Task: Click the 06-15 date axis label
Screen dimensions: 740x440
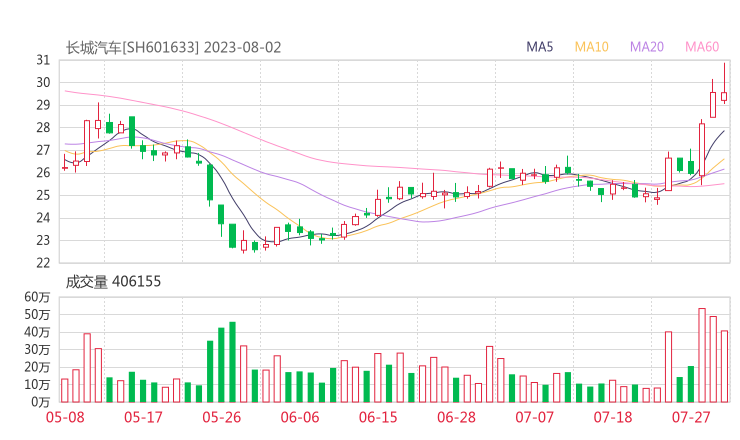Action: 378,417
